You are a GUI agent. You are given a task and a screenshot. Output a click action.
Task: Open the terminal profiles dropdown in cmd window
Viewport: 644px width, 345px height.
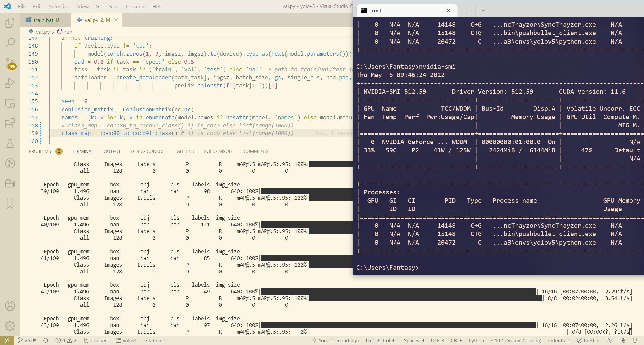coord(483,10)
